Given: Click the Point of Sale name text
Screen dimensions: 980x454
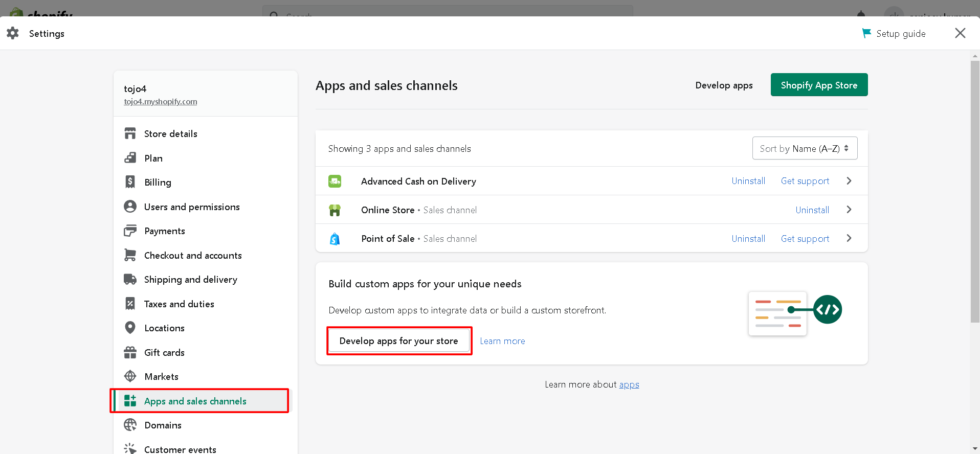Looking at the screenshot, I should [388, 239].
